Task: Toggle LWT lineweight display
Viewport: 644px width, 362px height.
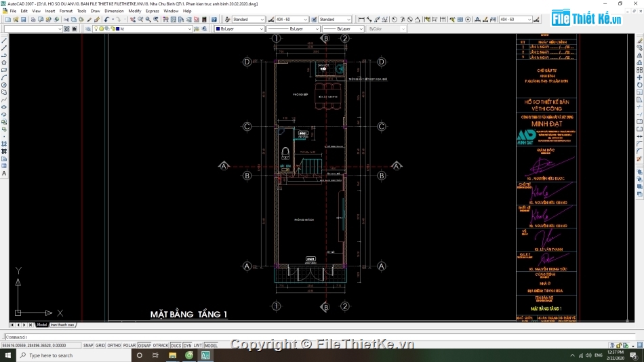Action: coord(198,346)
